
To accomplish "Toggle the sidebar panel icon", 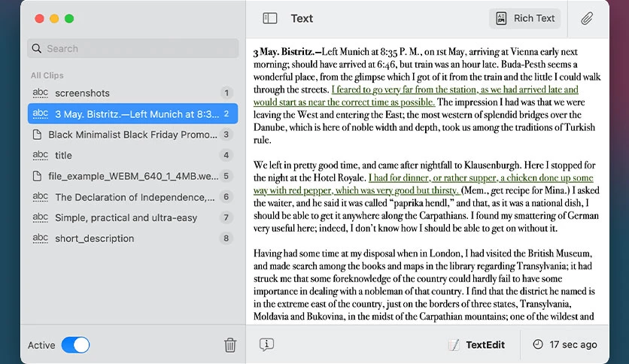I will click(x=269, y=19).
